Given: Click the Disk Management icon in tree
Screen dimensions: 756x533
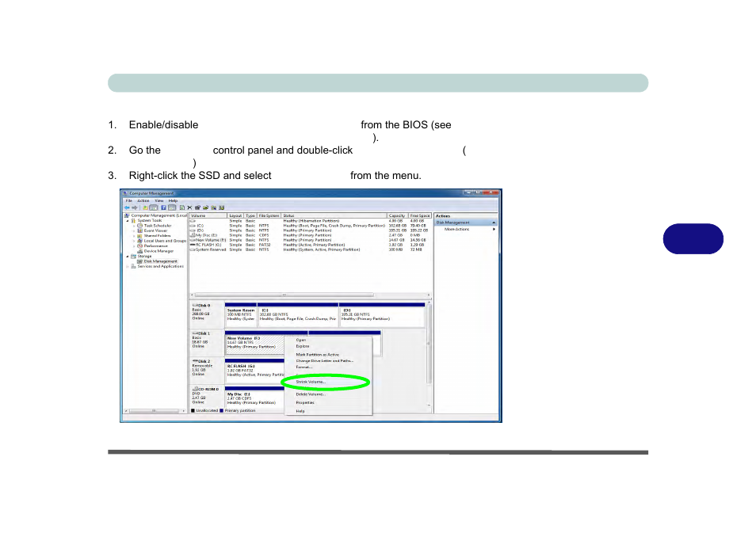Looking at the screenshot, I should pyautogui.click(x=139, y=261).
